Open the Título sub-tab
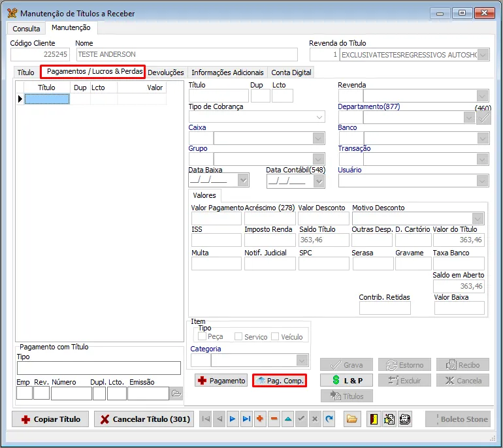503x448 pixels. point(26,72)
